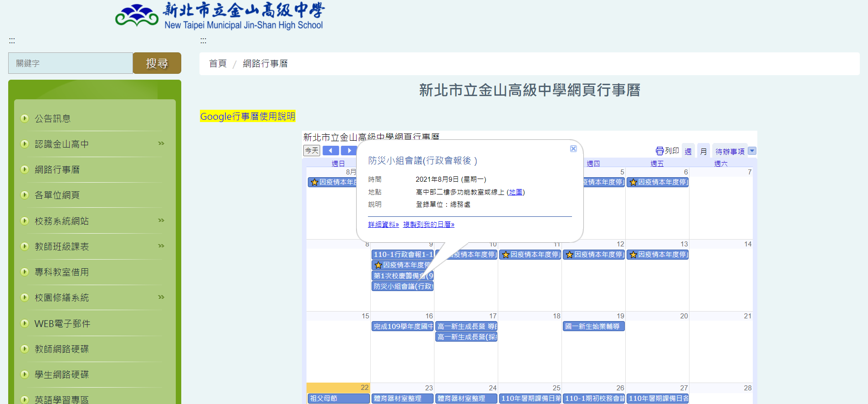868x404 pixels.
Task: Open the 祖父母節 event on August 22
Action: tap(339, 398)
